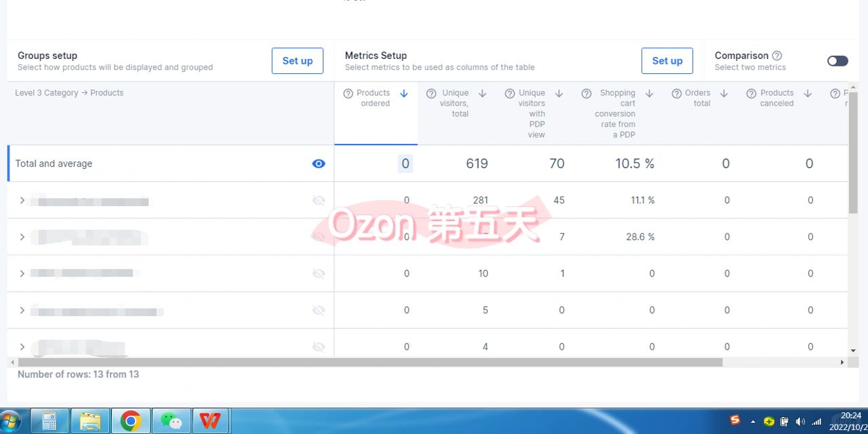Image resolution: width=868 pixels, height=434 pixels.
Task: Sort by Shopping cart conversion rate arrow
Action: [650, 94]
